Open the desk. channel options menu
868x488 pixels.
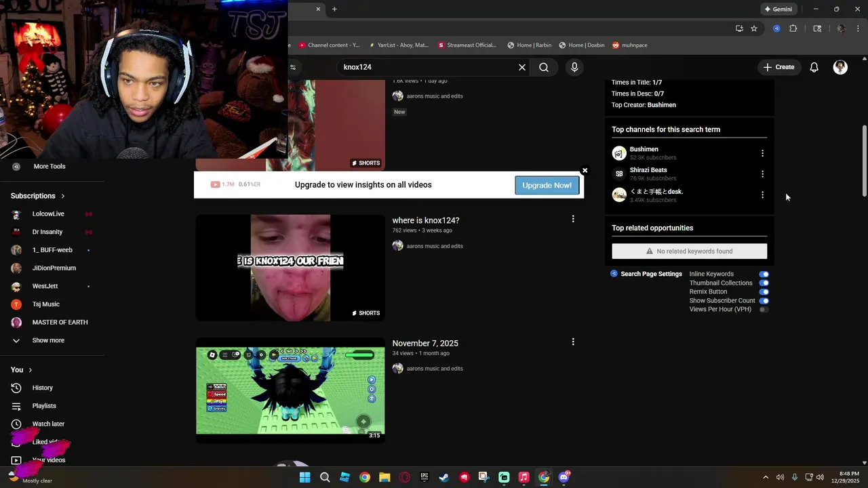tap(762, 195)
